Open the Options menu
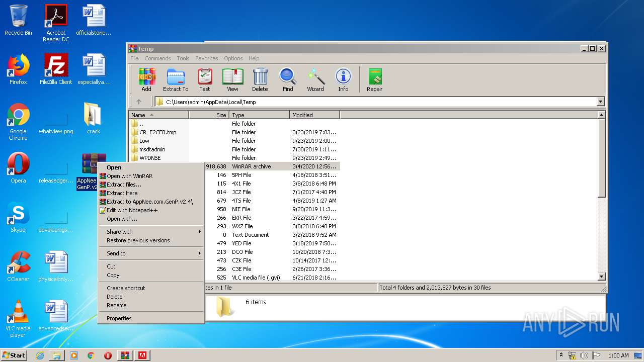This screenshot has width=644, height=362. (233, 58)
